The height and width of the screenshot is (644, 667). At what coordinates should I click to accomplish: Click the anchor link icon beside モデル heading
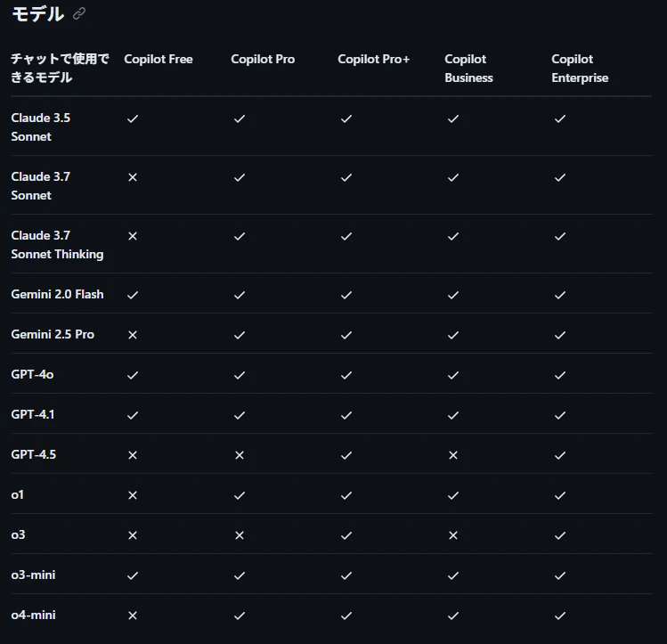[79, 14]
